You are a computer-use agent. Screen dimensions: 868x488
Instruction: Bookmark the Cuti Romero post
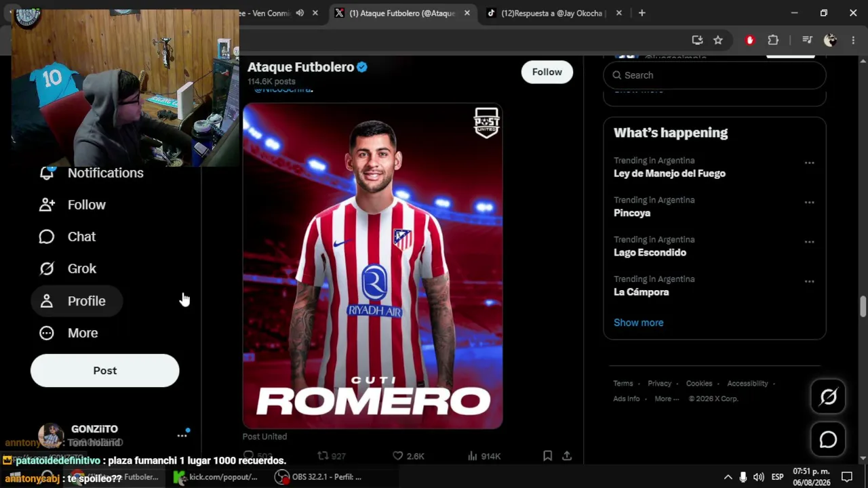pyautogui.click(x=547, y=456)
